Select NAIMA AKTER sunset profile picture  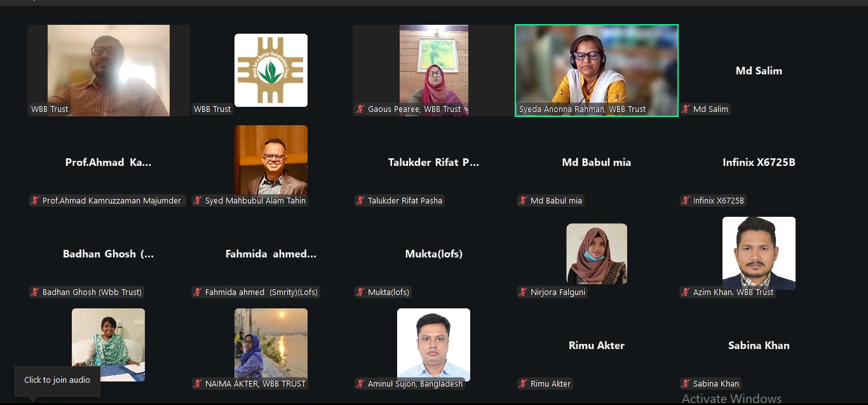(x=271, y=343)
